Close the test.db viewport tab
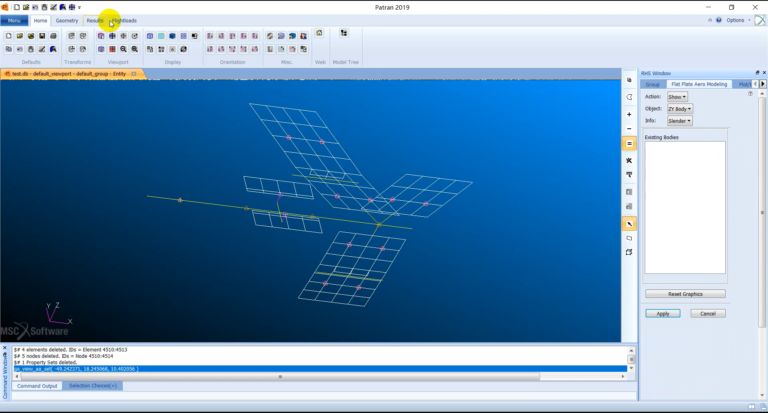The height and width of the screenshot is (413, 768). point(134,73)
